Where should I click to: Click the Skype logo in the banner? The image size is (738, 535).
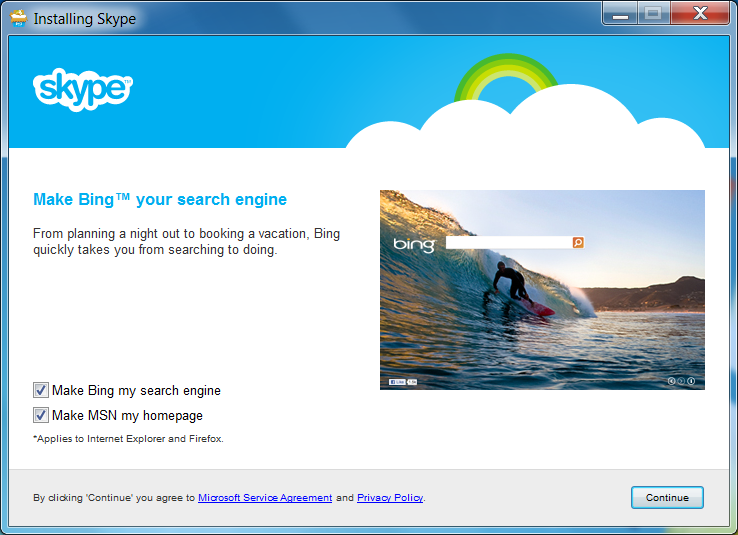[82, 89]
